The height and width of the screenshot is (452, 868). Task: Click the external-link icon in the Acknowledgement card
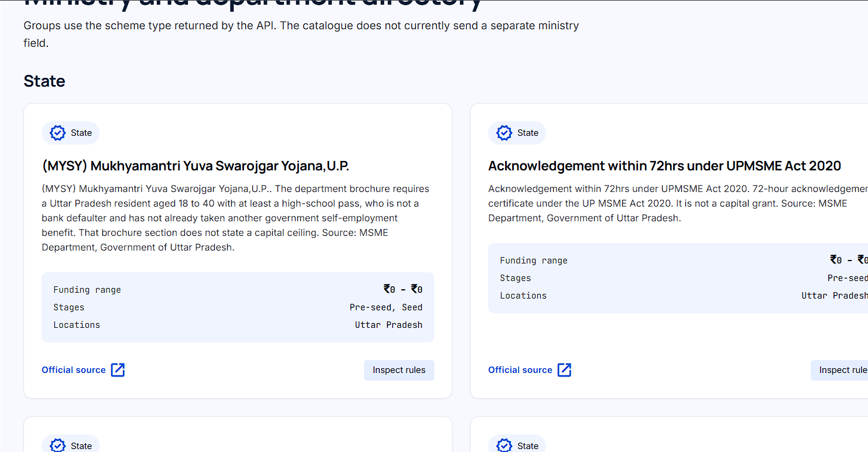564,370
